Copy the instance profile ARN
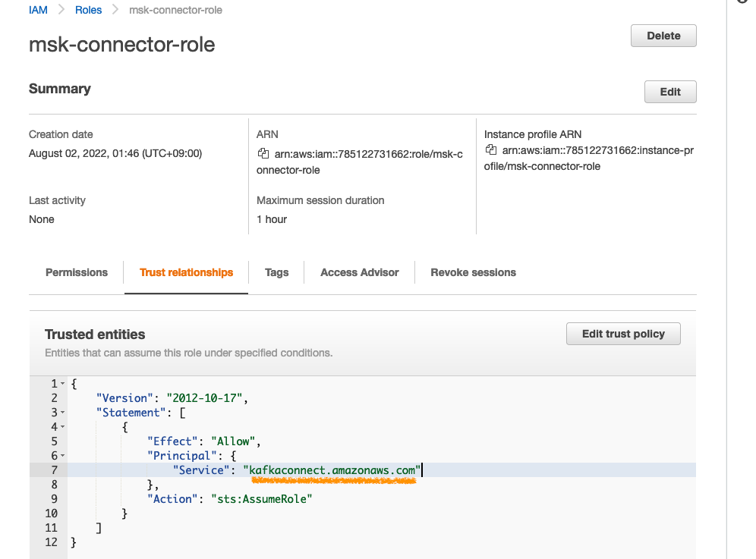This screenshot has width=756, height=559. point(490,150)
